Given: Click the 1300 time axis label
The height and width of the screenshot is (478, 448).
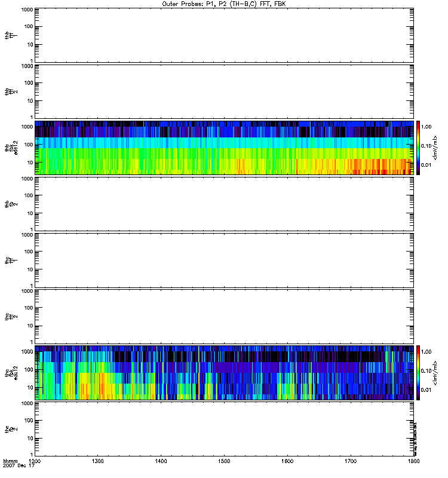Looking at the screenshot, I should (x=97, y=461).
